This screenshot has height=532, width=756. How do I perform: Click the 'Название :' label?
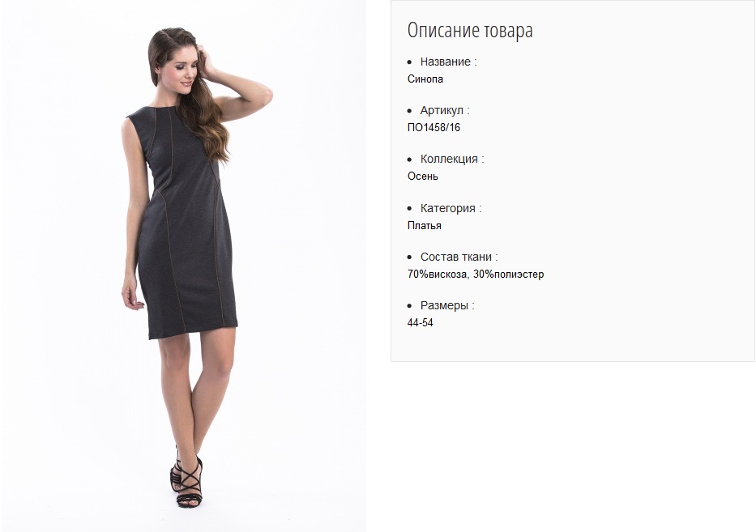tap(448, 62)
